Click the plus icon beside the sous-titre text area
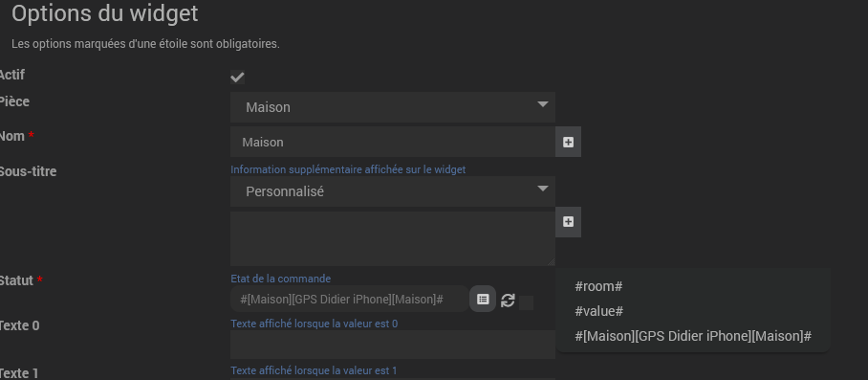 click(568, 221)
